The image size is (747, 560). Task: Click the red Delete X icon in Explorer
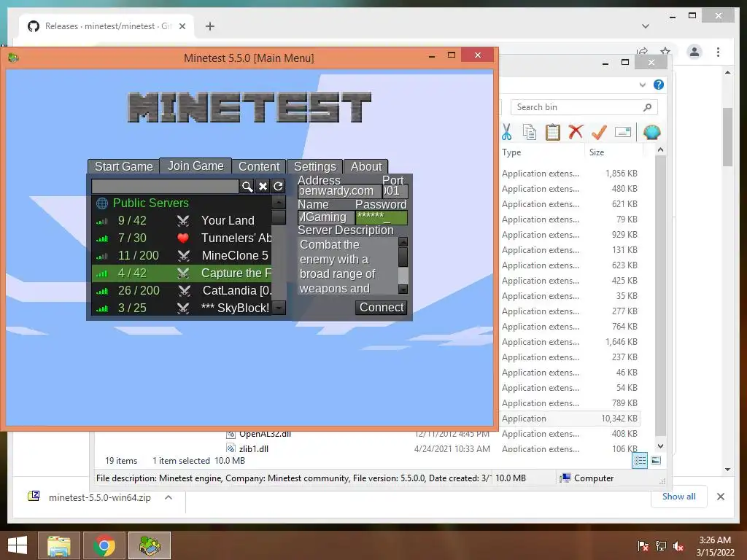coord(576,131)
